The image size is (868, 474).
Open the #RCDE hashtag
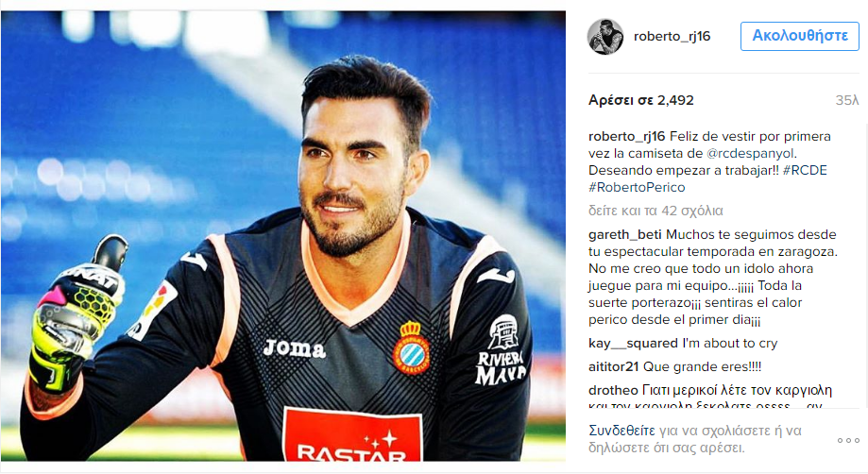click(805, 170)
